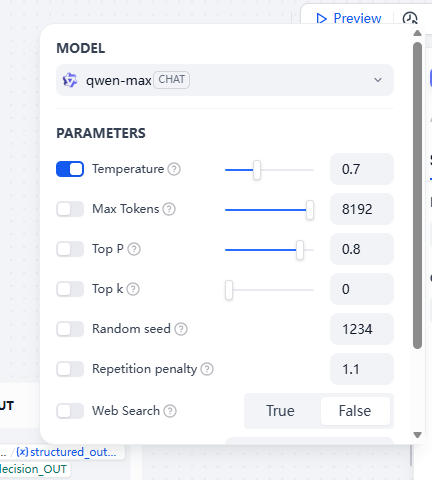The image size is (432, 480).
Task: Click the Max Tokens slider handle
Action: 310,210
